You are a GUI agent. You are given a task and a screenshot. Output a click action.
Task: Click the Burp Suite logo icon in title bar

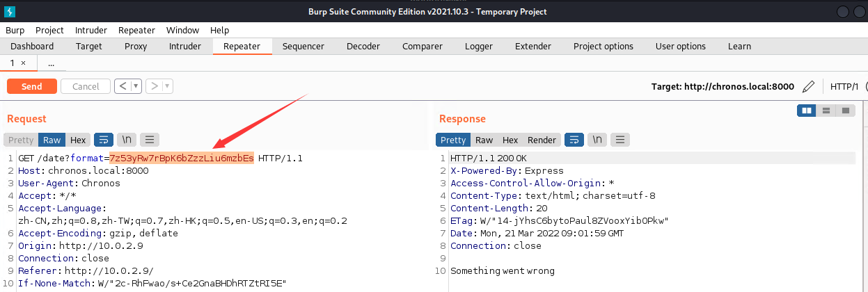pos(10,11)
